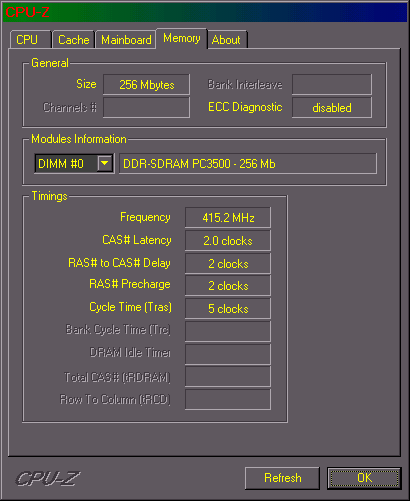The image size is (410, 501).
Task: Click the CPU-Z title bar text
Action: [x=27, y=12]
